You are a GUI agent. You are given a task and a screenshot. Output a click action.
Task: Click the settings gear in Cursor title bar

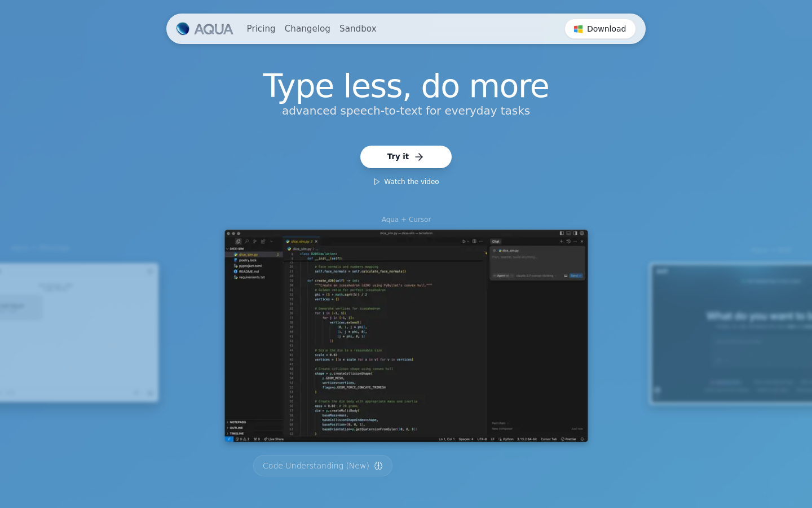tap(582, 233)
